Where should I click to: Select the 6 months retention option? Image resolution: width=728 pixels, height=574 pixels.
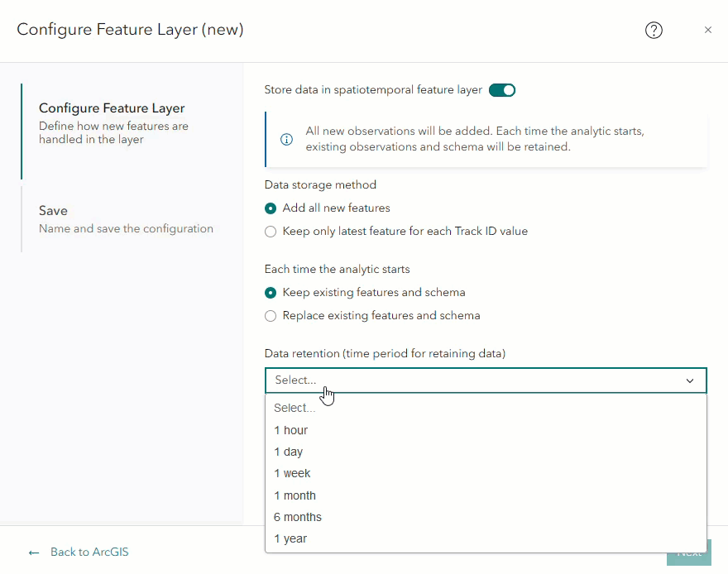pos(298,517)
